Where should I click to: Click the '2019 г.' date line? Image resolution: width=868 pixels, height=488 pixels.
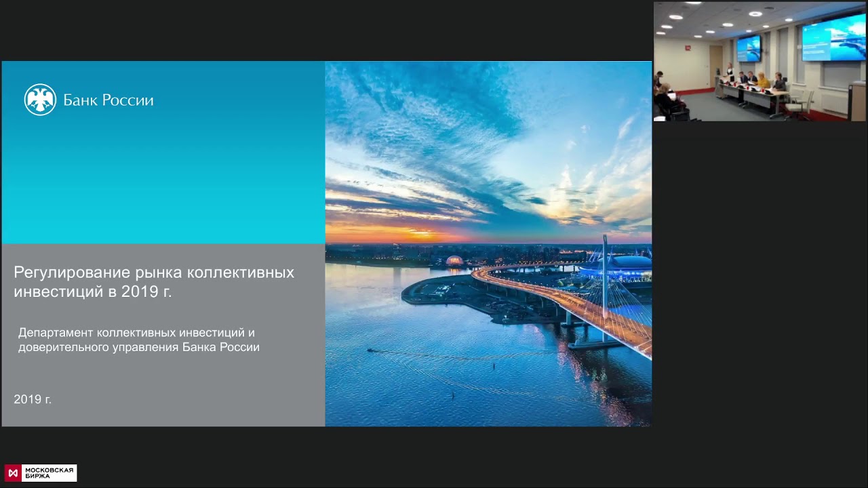[33, 399]
